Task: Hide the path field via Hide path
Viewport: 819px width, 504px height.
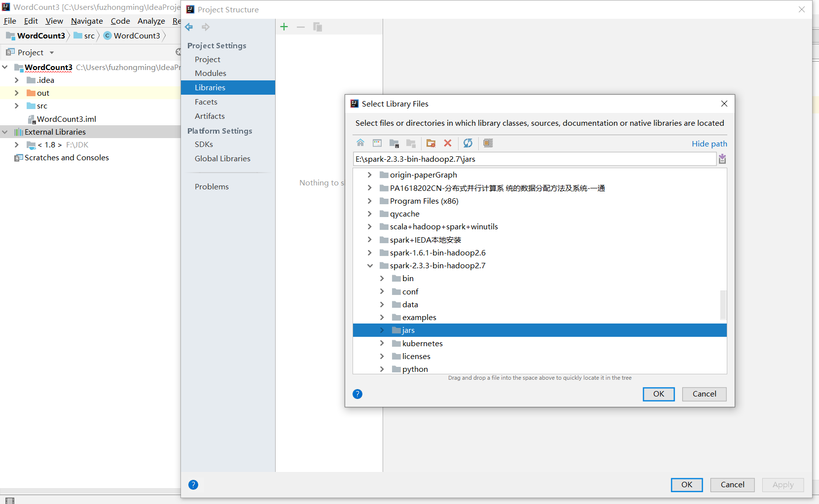Action: click(x=709, y=144)
